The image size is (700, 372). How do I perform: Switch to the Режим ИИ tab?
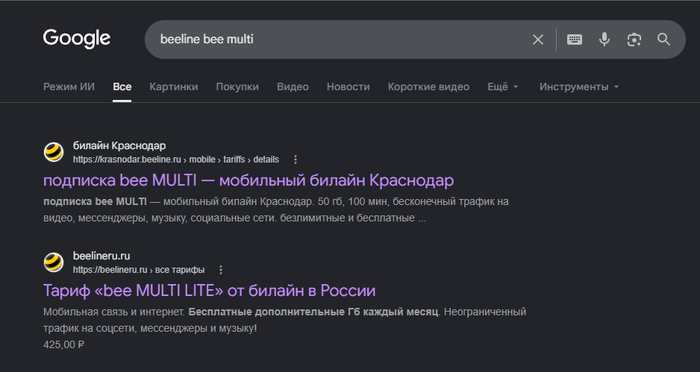69,87
